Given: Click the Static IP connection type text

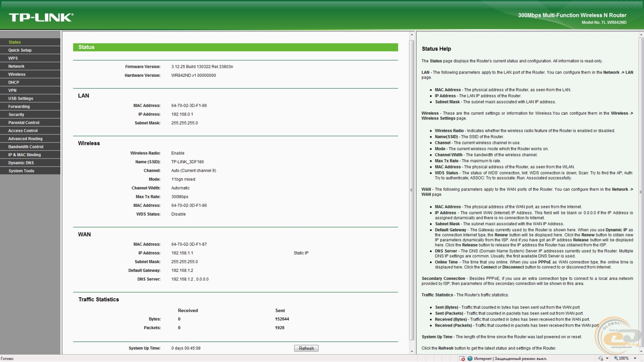Looking at the screenshot, I should point(301,253).
